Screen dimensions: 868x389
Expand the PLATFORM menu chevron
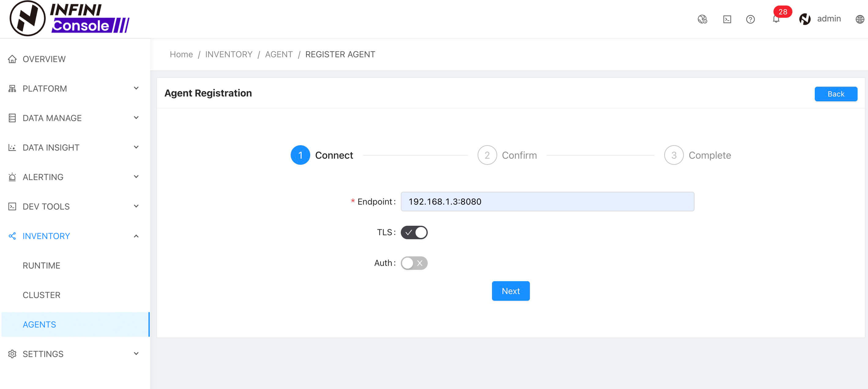[136, 89]
